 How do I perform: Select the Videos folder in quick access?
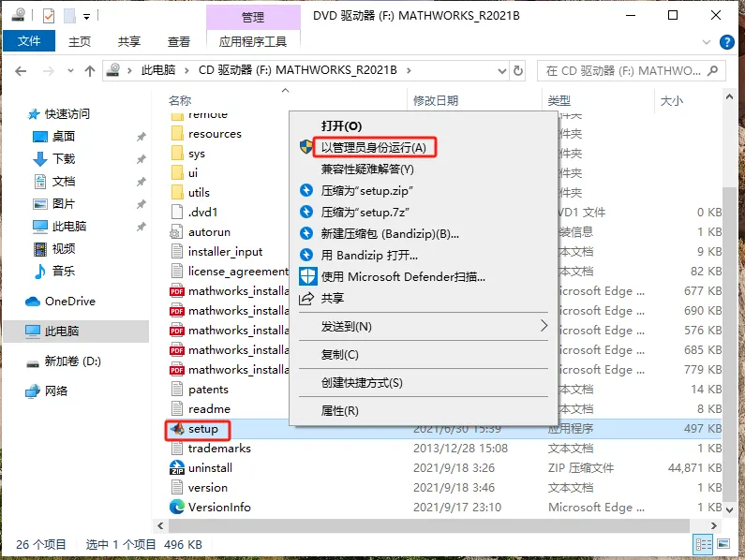54,248
